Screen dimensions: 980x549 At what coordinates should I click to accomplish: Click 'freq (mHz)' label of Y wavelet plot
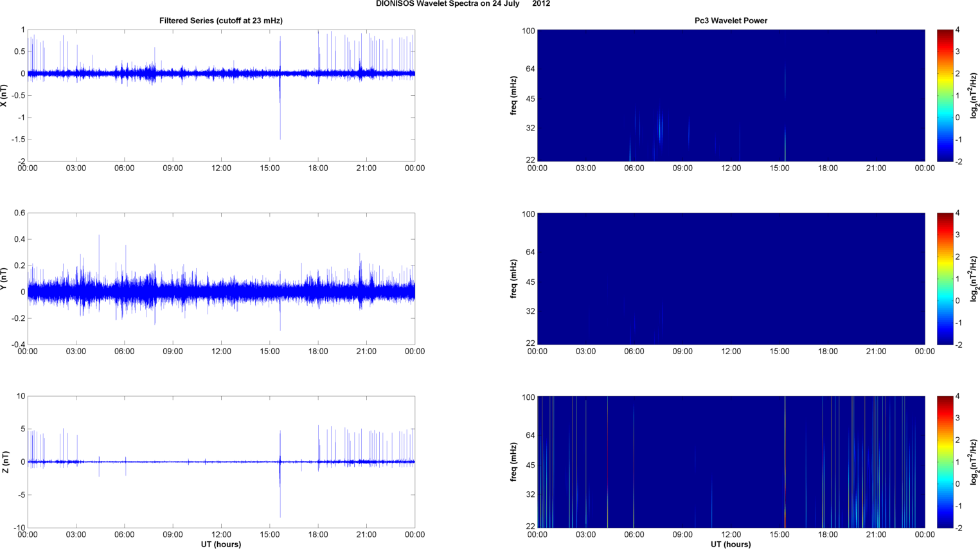click(513, 279)
